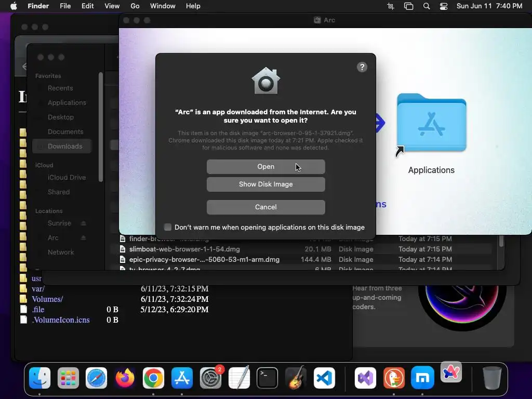This screenshot has width=532, height=399.
Task: Click the Swift logo image
Action: [462, 306]
